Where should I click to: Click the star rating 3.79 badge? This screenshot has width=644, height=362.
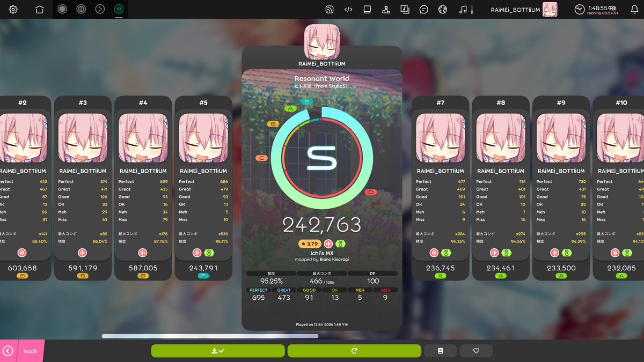tap(309, 244)
